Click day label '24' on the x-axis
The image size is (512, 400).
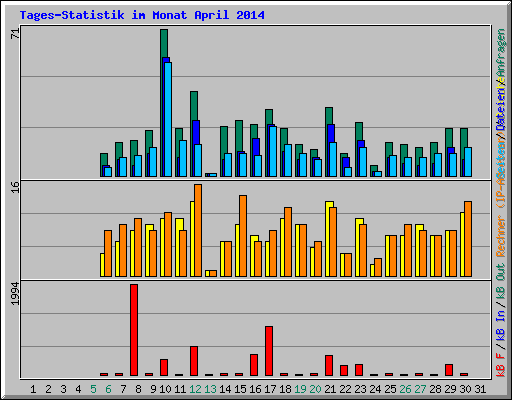coord(375,389)
